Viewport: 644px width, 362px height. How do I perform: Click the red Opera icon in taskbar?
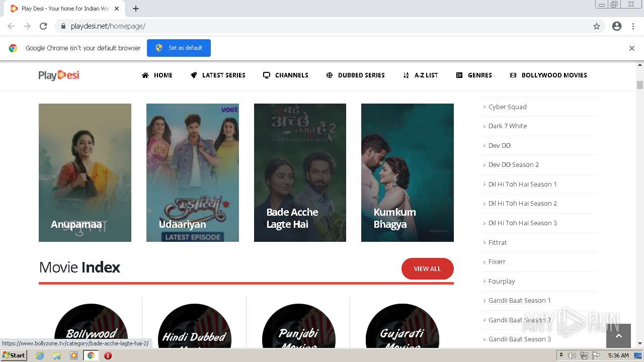point(108,355)
